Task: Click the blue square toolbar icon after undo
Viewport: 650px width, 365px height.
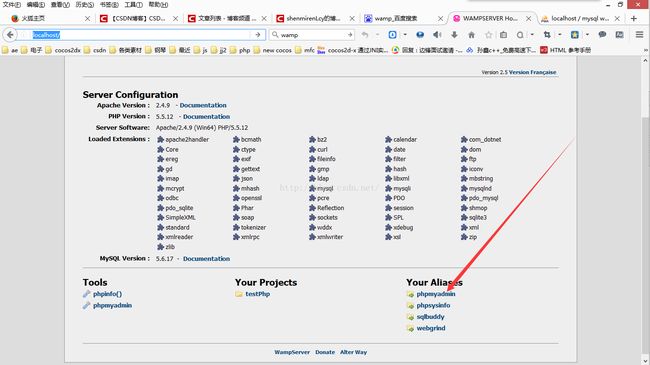Action: [x=392, y=35]
